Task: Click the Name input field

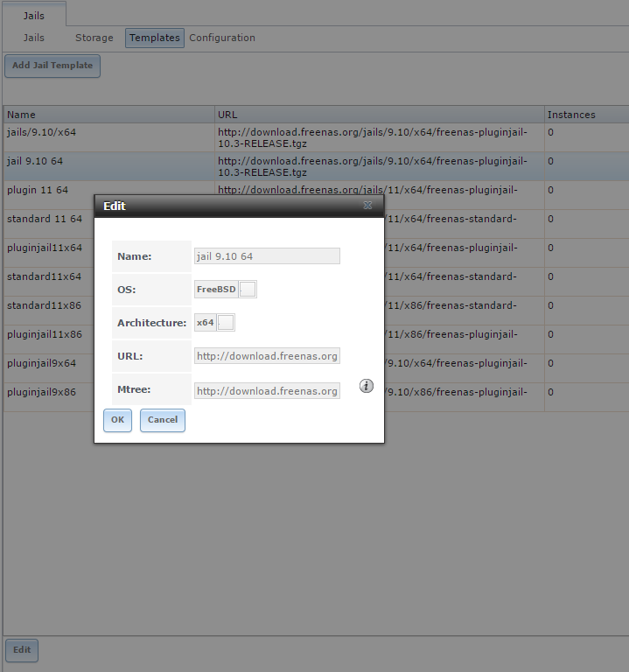Action: coord(267,255)
